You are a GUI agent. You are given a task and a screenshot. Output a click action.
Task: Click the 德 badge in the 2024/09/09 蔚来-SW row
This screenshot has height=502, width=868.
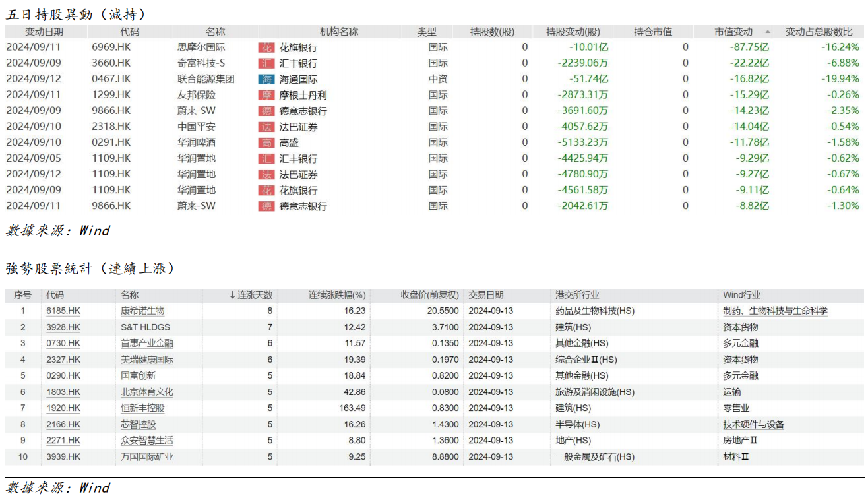coord(266,111)
